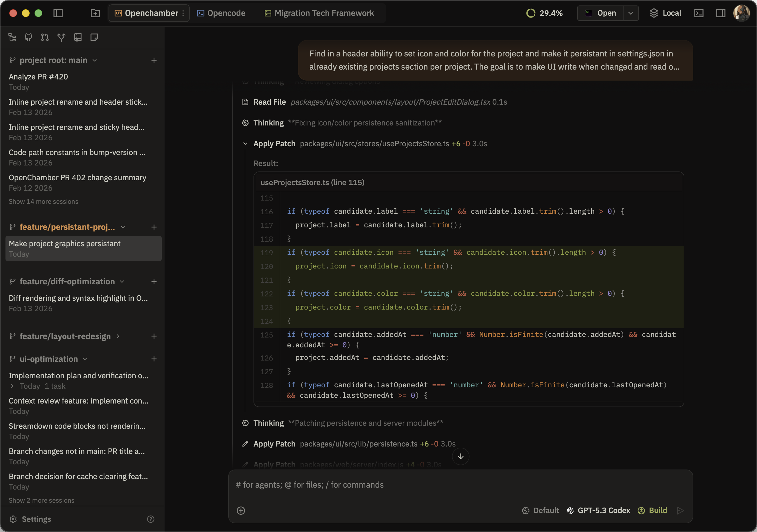The height and width of the screenshot is (532, 757).
Task: Open Make project graphics persistant session
Action: pyautogui.click(x=83, y=248)
